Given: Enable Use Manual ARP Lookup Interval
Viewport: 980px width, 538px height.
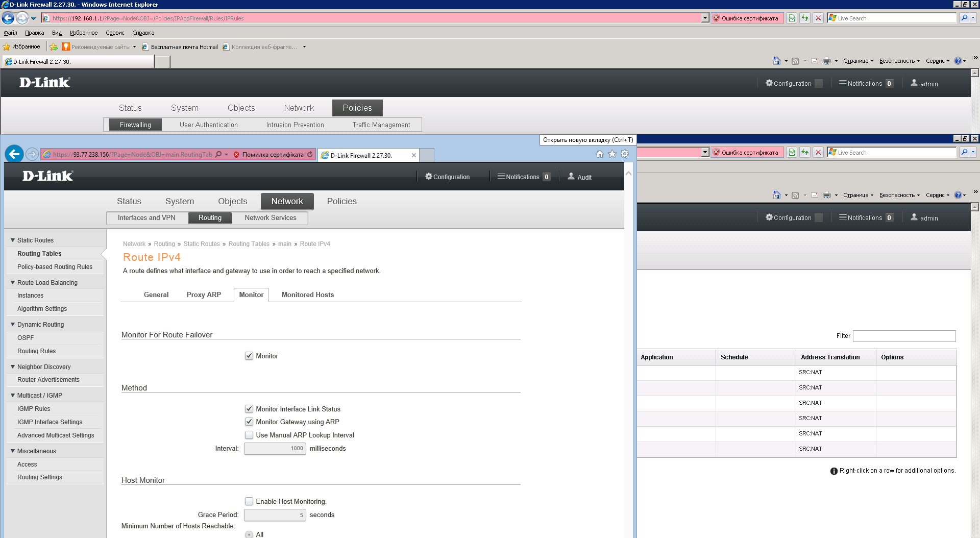Looking at the screenshot, I should point(249,435).
